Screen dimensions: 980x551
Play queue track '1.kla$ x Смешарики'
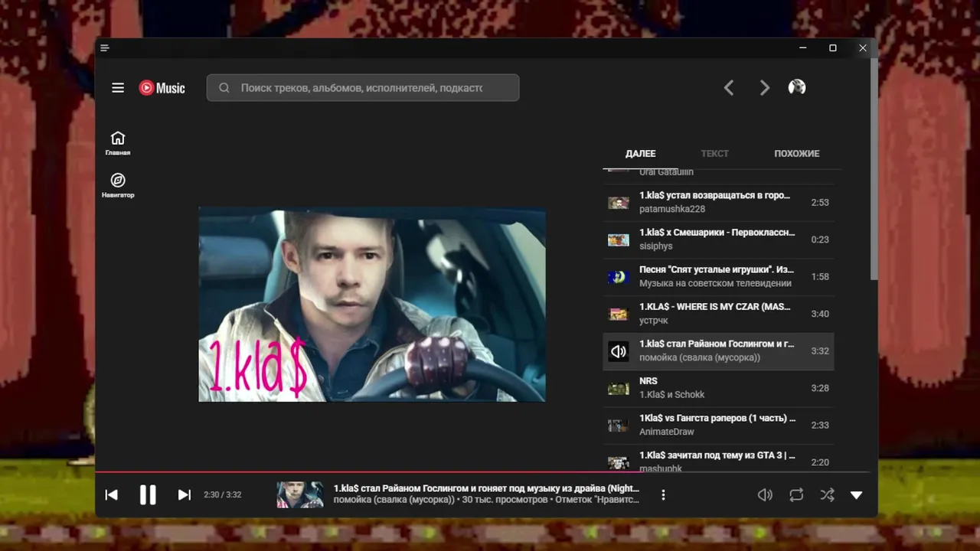pyautogui.click(x=718, y=239)
